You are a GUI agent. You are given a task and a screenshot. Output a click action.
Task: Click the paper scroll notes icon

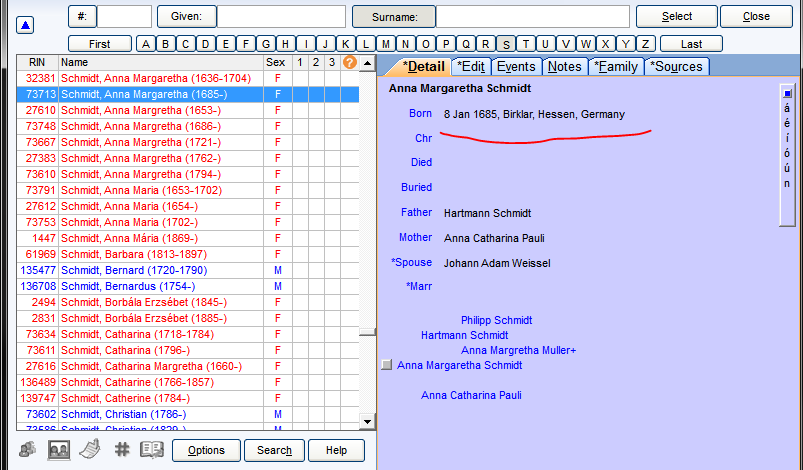pos(90,450)
